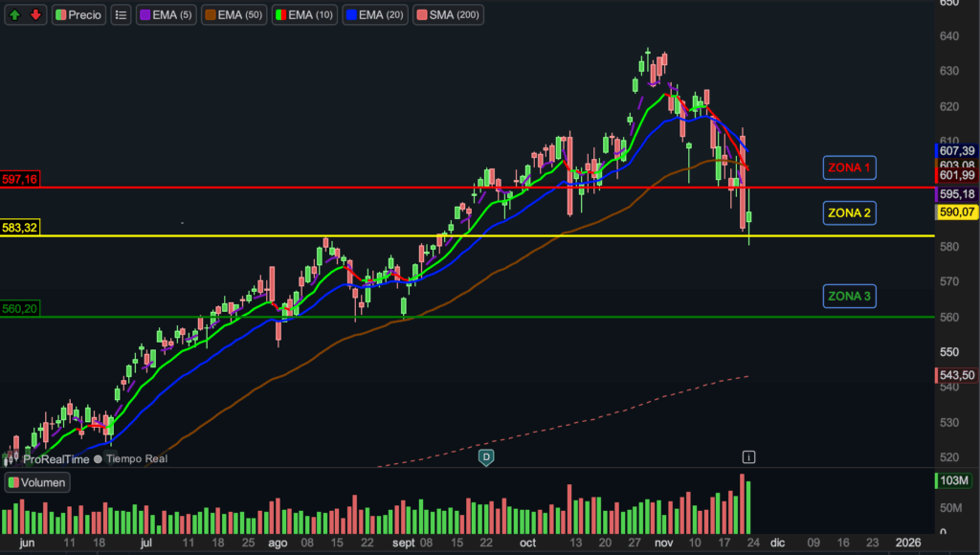Click the info 'i' event marker
The height and width of the screenshot is (555, 980).
click(748, 456)
